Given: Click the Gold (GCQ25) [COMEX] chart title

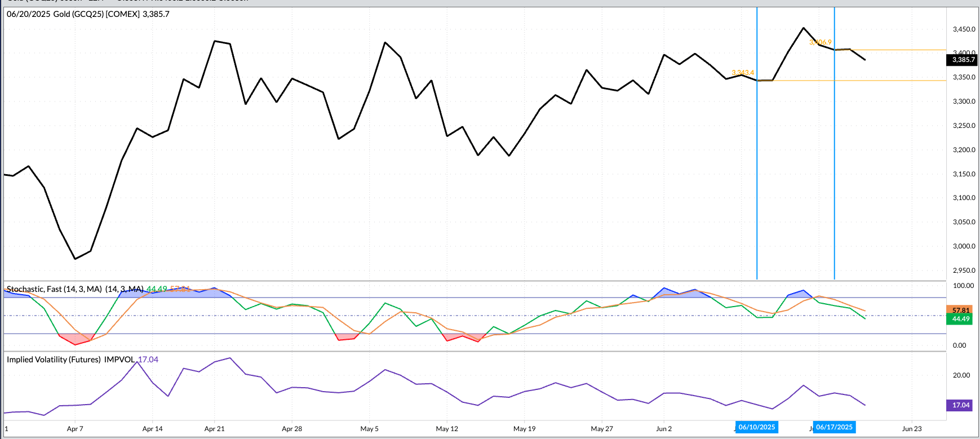Looking at the screenshot, I should tap(88, 14).
